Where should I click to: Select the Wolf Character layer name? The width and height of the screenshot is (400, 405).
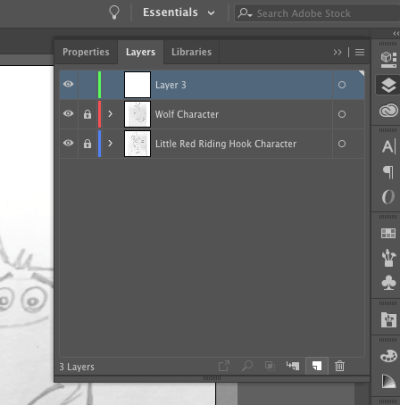point(187,114)
